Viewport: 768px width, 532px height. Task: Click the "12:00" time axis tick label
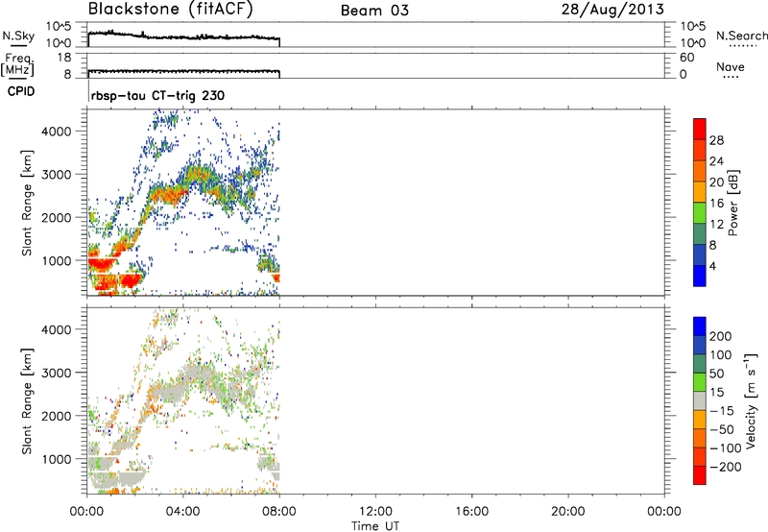point(375,512)
